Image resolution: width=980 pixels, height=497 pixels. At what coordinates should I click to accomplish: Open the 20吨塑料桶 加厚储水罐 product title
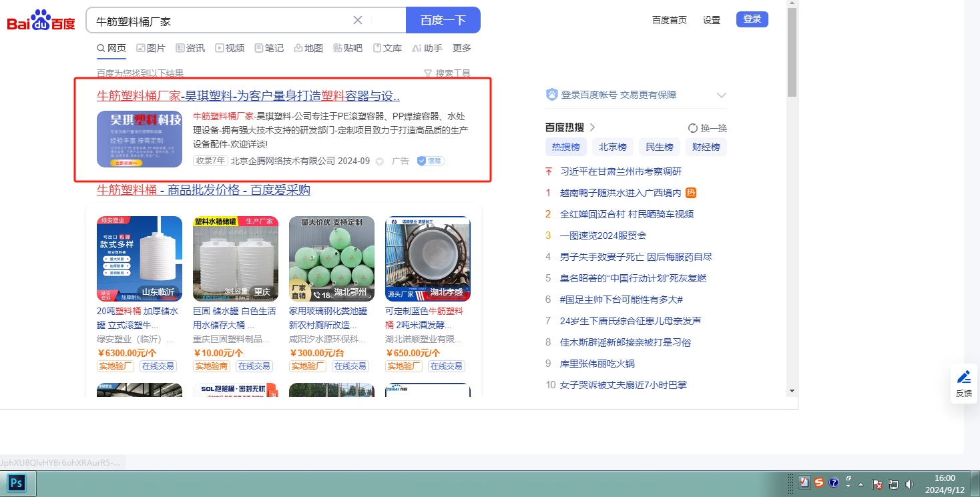pos(138,318)
